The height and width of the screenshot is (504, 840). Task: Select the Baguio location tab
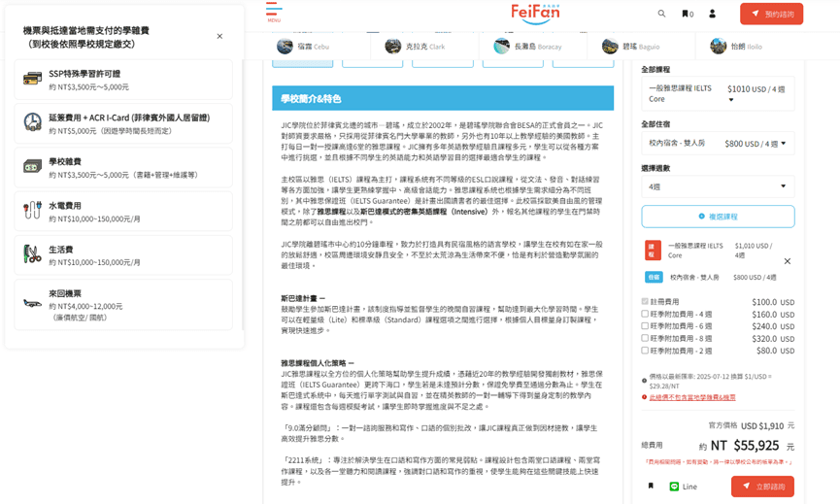click(627, 47)
